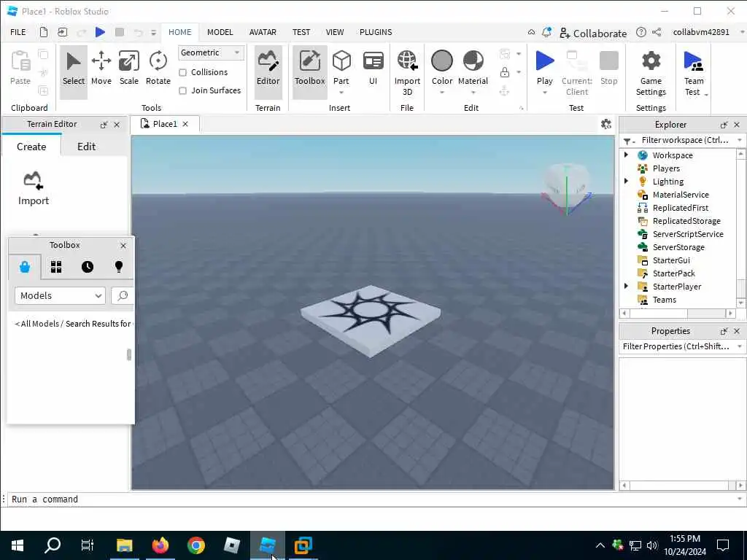
Task: Enable the Join Surfaces checkbox
Action: [x=182, y=90]
